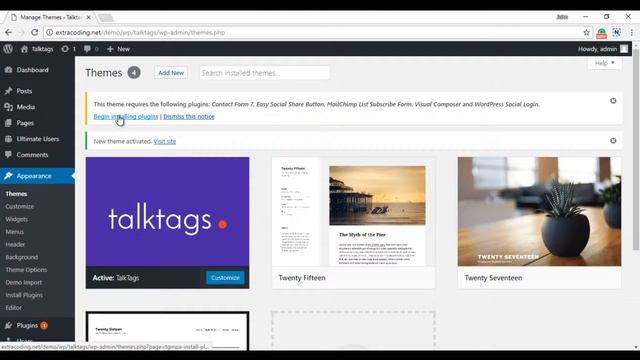Open Demo Import submenu item

click(x=24, y=282)
